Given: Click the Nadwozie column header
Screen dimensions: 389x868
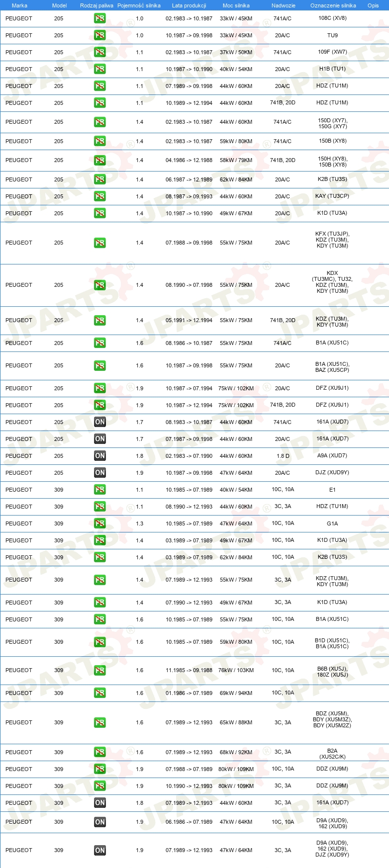Looking at the screenshot, I should [x=284, y=5].
